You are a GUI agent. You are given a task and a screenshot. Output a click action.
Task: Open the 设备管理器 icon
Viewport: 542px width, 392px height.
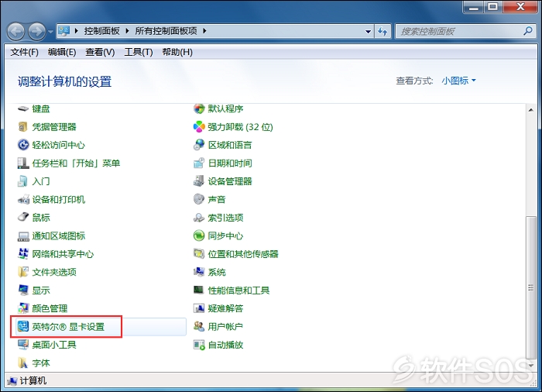click(x=199, y=181)
